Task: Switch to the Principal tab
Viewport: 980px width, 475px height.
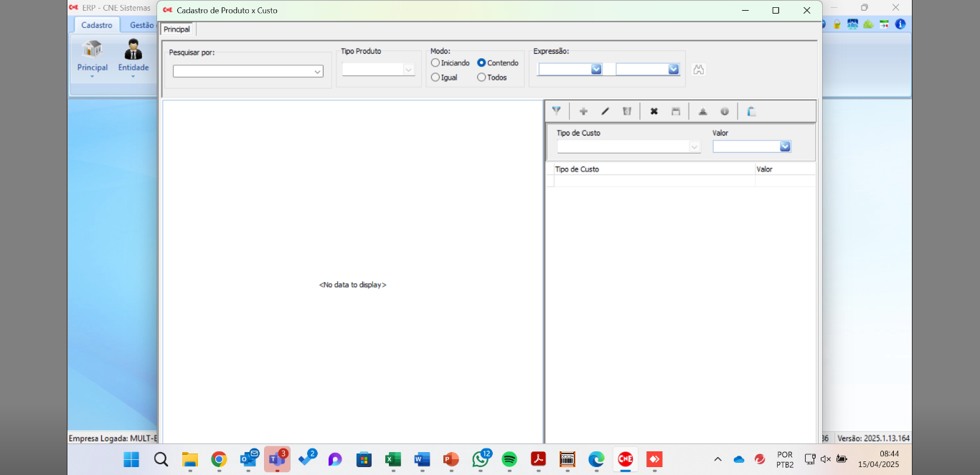Action: tap(177, 29)
